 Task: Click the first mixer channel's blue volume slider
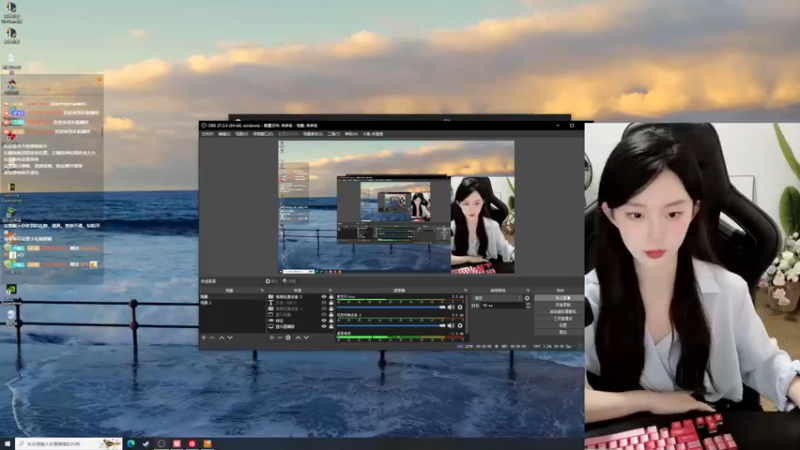click(391, 307)
